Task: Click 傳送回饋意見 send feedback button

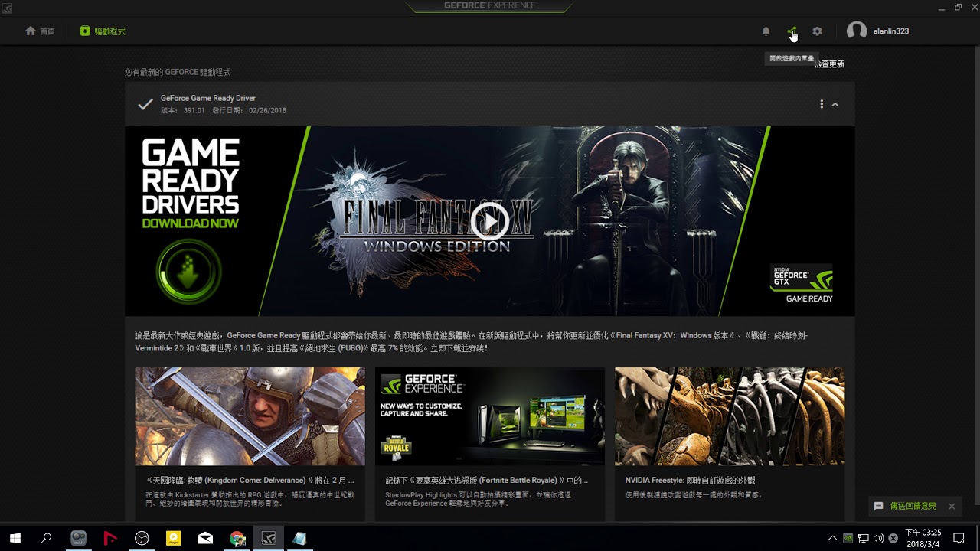Action: [x=905, y=507]
